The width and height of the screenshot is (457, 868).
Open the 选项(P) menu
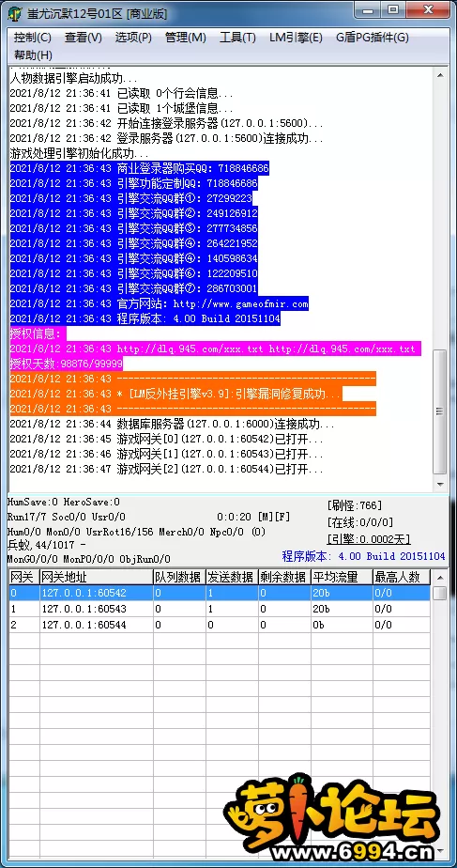click(x=133, y=38)
